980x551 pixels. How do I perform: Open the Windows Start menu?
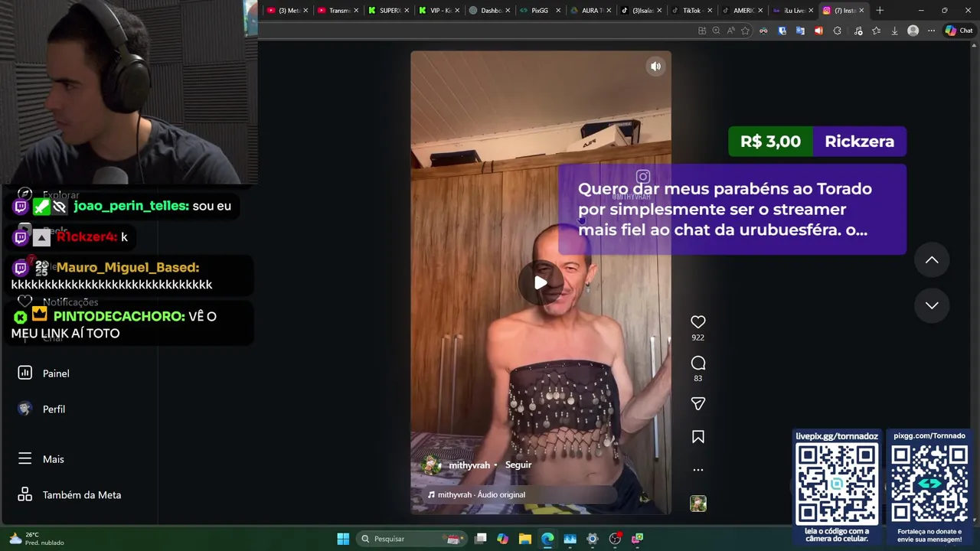click(343, 539)
